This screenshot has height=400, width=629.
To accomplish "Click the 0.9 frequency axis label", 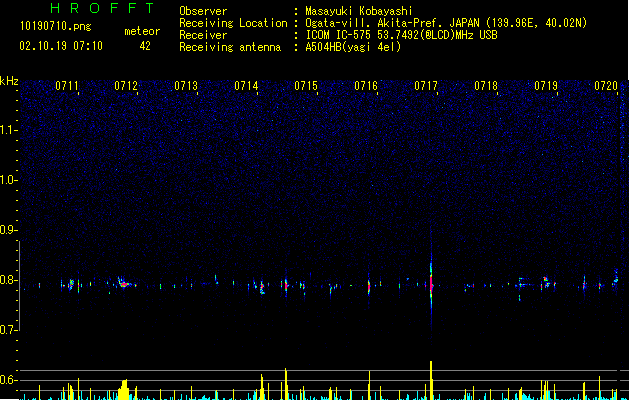I will click(8, 230).
